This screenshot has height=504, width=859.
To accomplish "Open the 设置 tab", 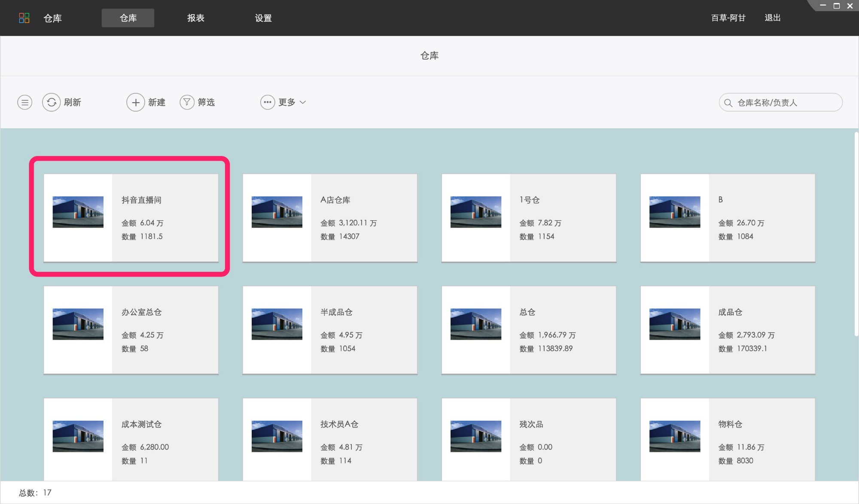I will 263,18.
